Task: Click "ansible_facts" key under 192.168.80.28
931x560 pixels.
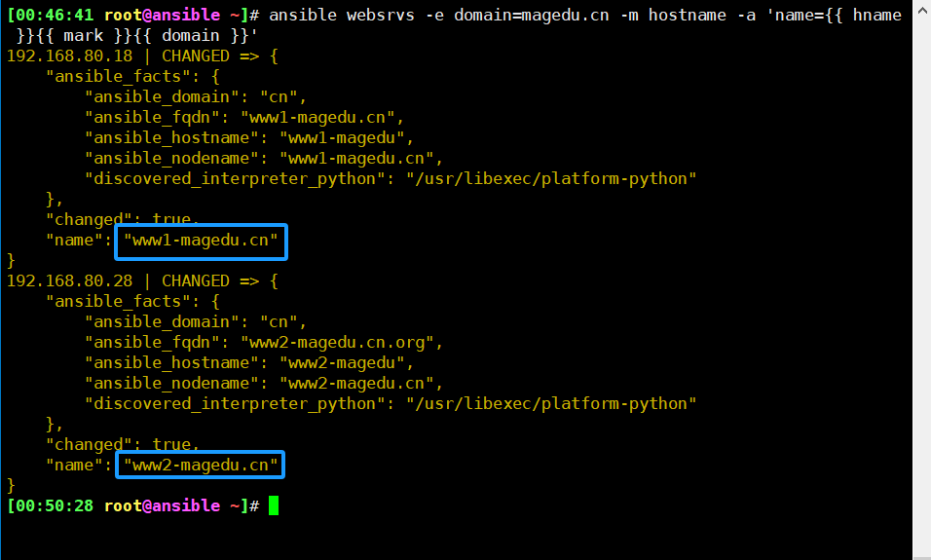Action: tap(118, 302)
